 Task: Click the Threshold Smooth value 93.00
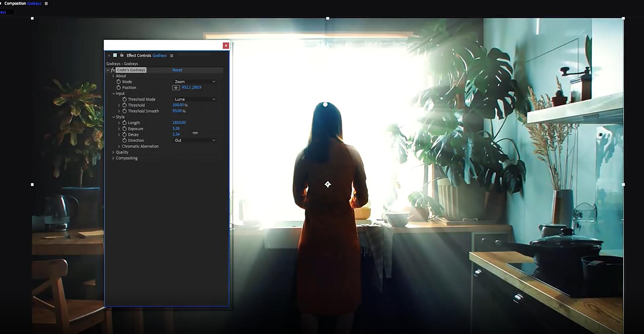pos(177,111)
